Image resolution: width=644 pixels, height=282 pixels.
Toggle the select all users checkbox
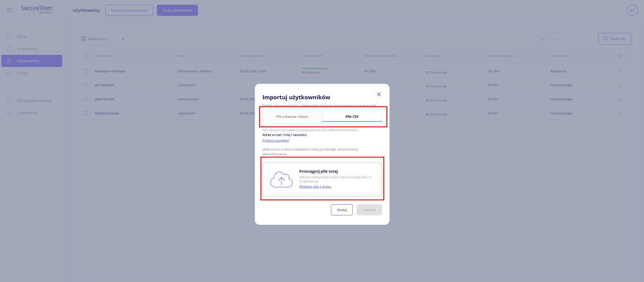click(86, 56)
